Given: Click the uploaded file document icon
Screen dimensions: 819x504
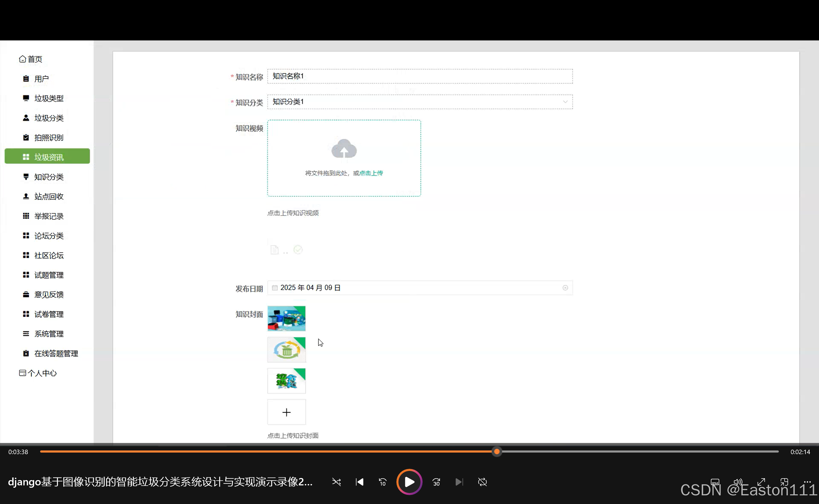Looking at the screenshot, I should click(274, 250).
